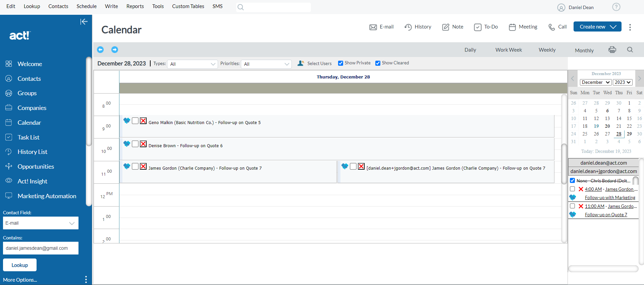Click the E-mail envelope icon
This screenshot has height=285, width=644.
tap(373, 27)
